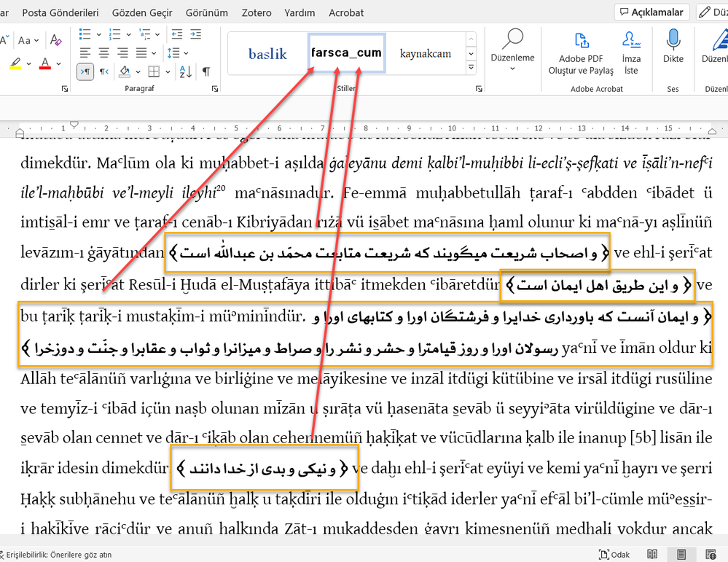728x562 pixels.
Task: Sort text alphabetically A-Z
Action: coord(186,71)
